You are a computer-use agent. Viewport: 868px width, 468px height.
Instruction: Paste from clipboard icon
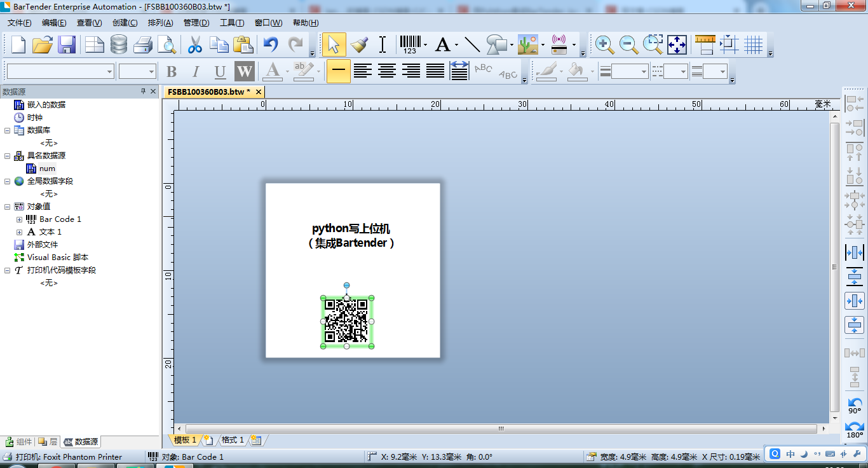(243, 45)
